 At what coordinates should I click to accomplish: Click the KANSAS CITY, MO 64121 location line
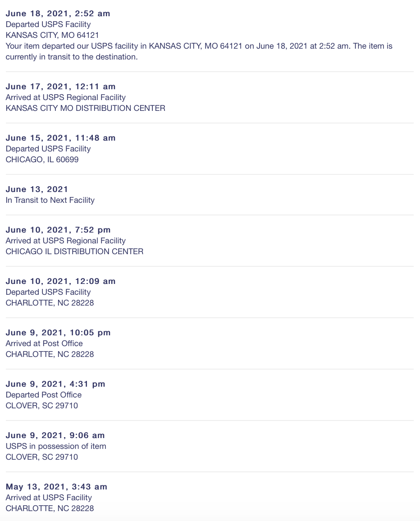(52, 35)
